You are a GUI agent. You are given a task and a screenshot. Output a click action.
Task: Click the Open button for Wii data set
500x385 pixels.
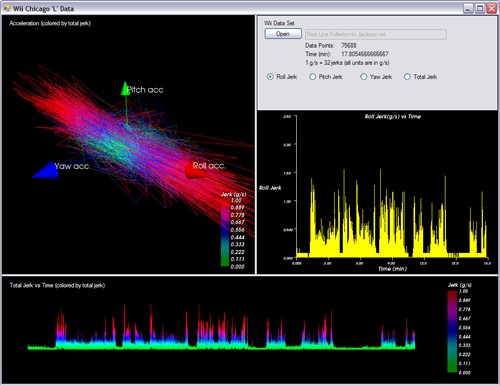coord(283,34)
